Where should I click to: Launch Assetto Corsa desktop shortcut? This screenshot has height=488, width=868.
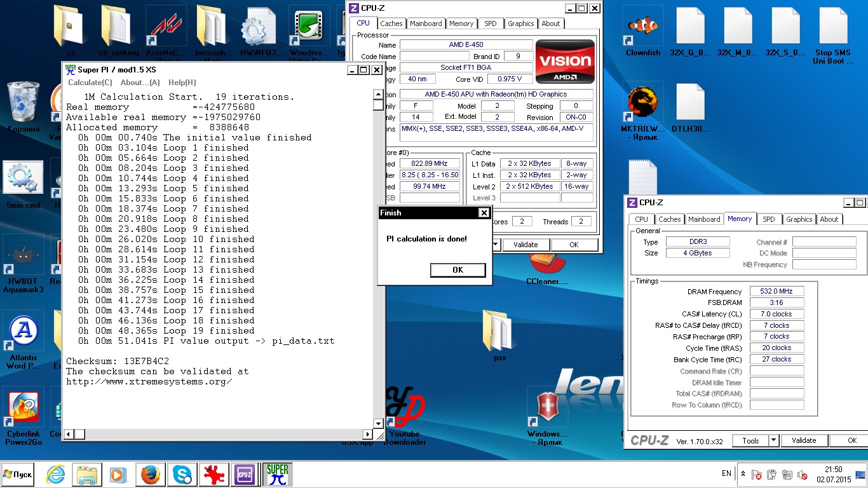pyautogui.click(x=166, y=32)
